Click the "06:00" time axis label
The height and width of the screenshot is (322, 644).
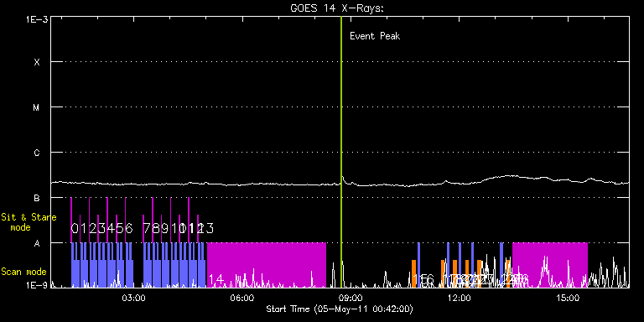(242, 299)
